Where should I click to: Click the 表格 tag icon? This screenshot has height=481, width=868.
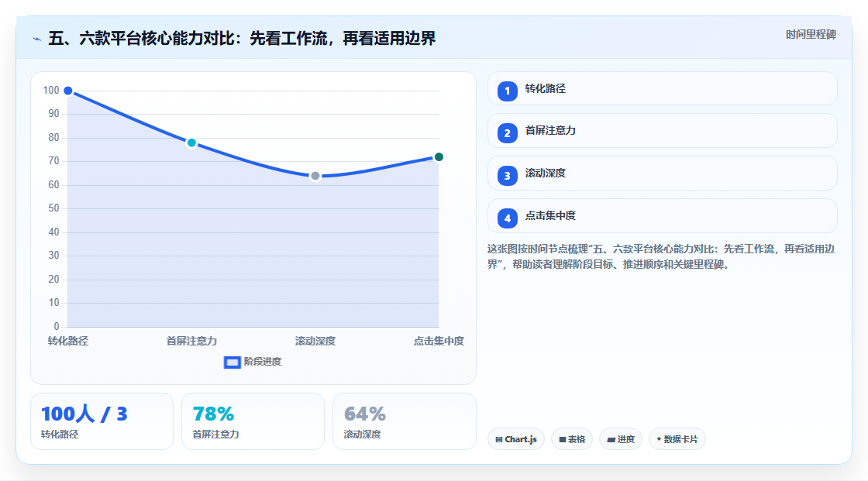click(563, 439)
